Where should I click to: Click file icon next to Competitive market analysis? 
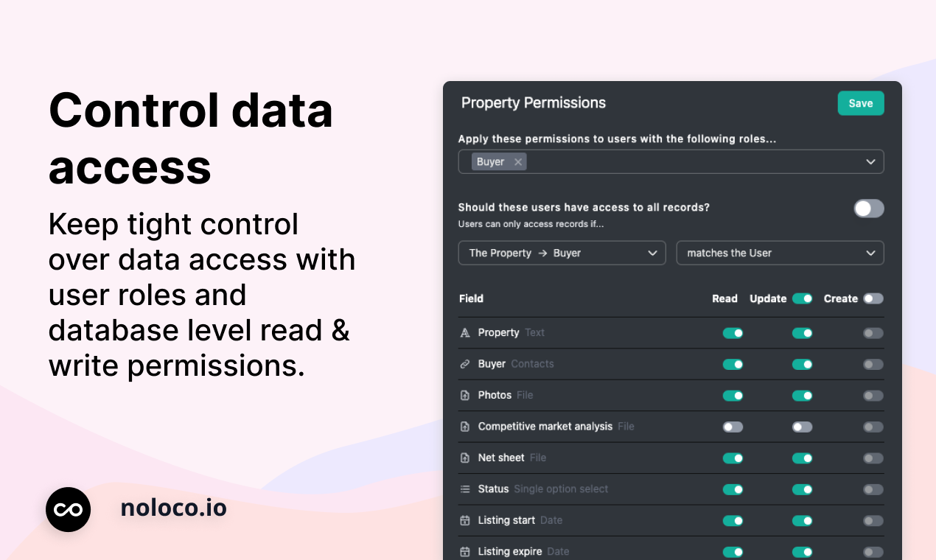465,427
